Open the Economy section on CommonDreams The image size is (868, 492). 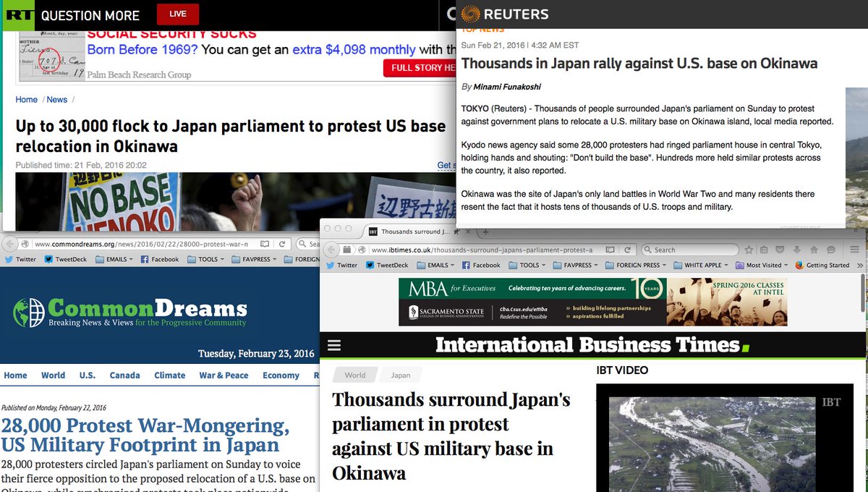pos(281,376)
